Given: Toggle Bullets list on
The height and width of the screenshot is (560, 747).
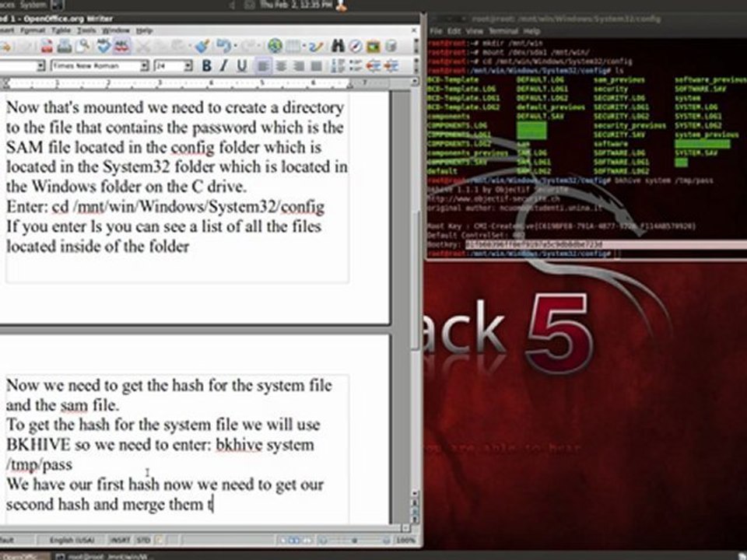Looking at the screenshot, I should pyautogui.click(x=356, y=65).
